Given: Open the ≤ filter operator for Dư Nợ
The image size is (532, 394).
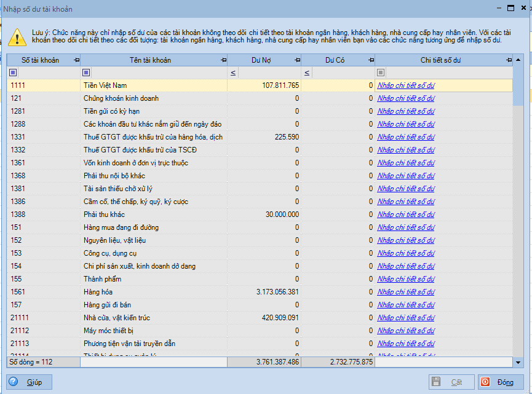Looking at the screenshot, I should (x=233, y=73).
